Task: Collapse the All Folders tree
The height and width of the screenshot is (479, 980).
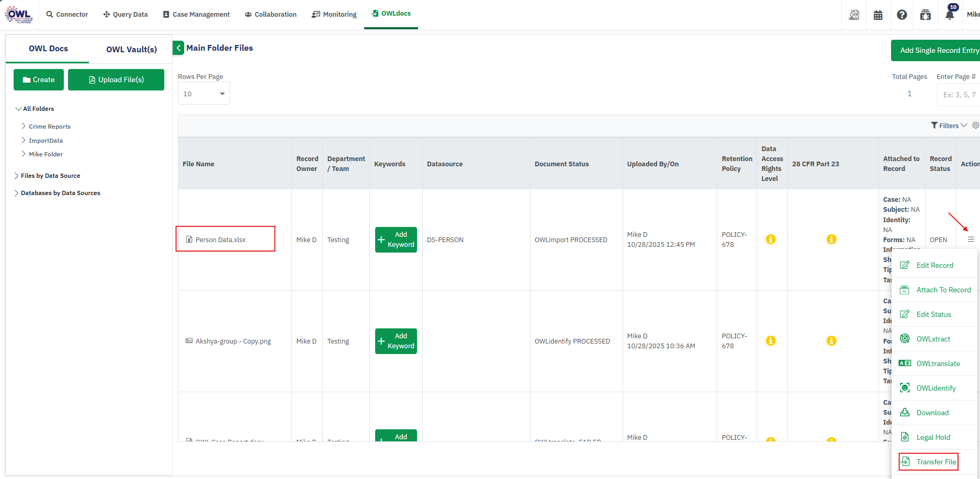Action: pos(18,109)
